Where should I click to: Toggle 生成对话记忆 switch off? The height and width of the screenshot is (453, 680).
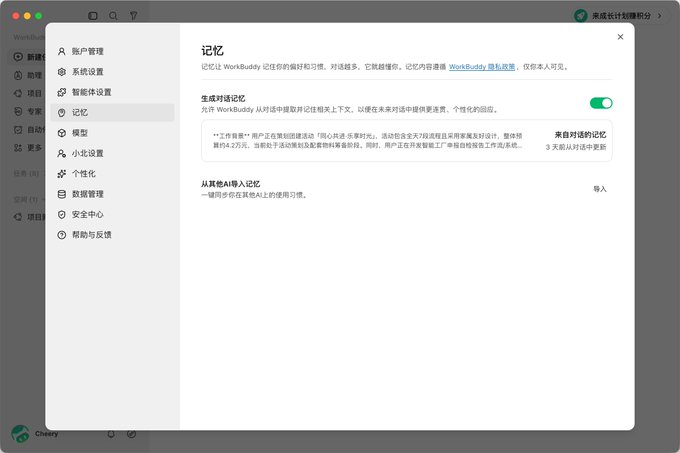601,103
